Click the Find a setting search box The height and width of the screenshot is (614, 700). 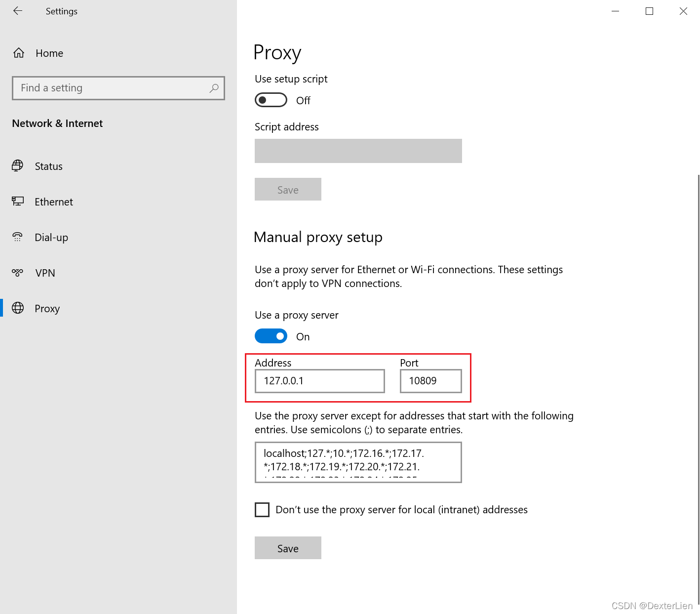pos(118,88)
